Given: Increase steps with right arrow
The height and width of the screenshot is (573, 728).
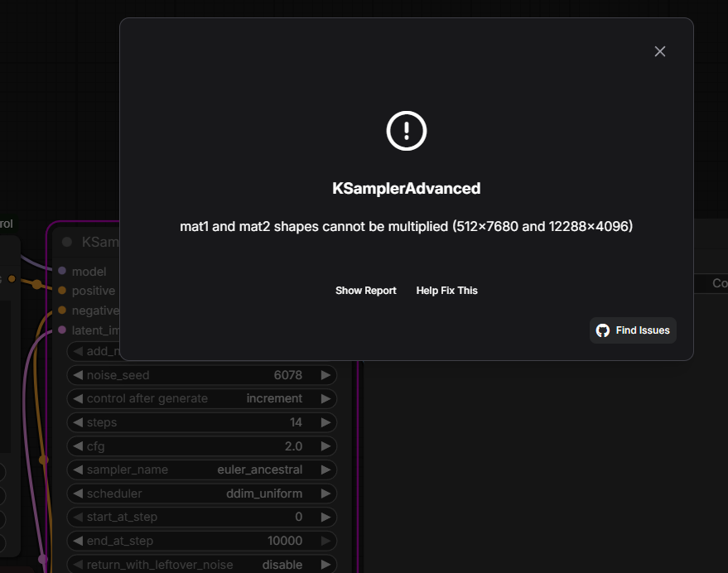Looking at the screenshot, I should tap(325, 422).
